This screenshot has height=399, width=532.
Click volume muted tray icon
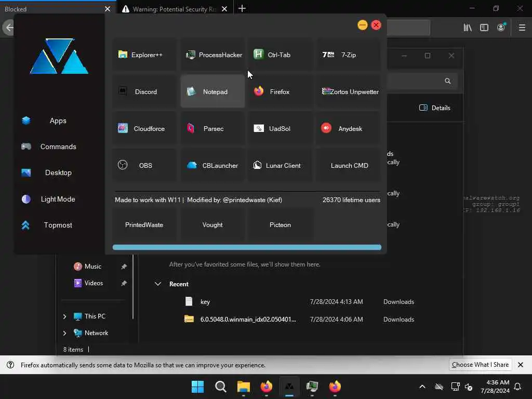pyautogui.click(x=469, y=387)
